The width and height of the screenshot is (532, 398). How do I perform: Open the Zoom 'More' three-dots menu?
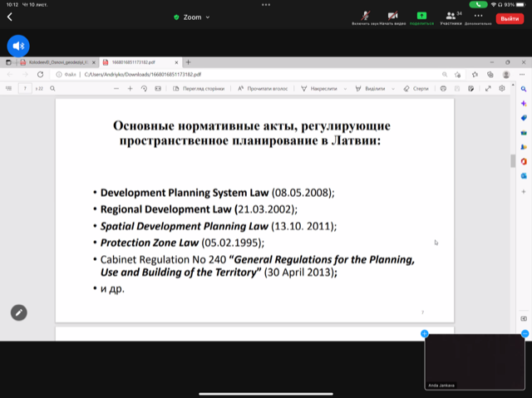point(478,18)
